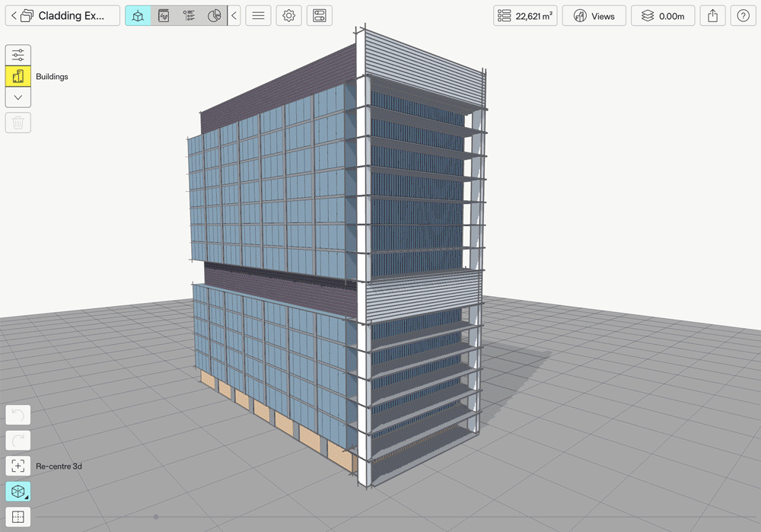Image resolution: width=761 pixels, height=532 pixels.
Task: Open the hamburger menu
Action: click(x=259, y=16)
